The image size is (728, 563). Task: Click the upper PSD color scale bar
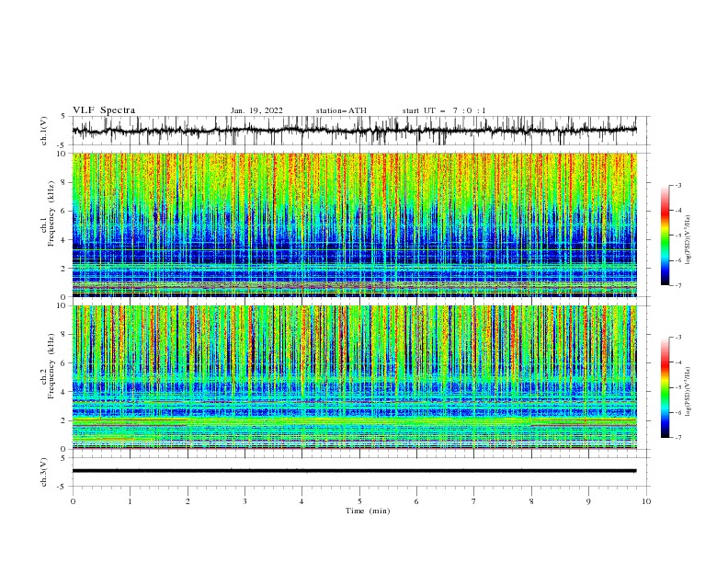pos(665,236)
